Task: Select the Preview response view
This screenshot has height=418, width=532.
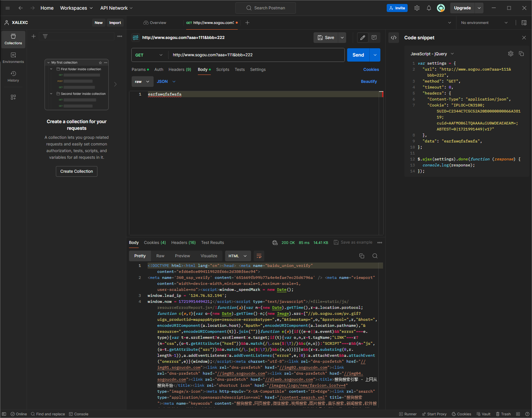Action: [183, 256]
